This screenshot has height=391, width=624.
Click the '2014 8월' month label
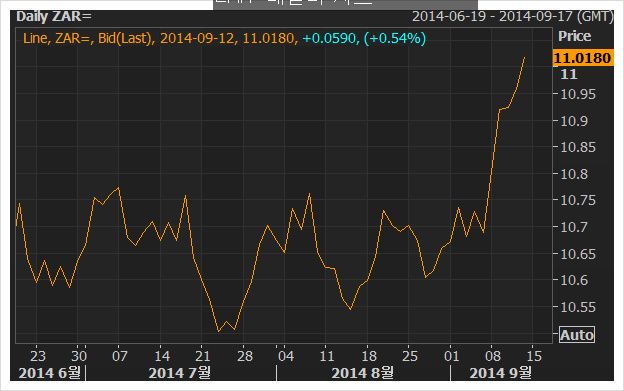(363, 373)
